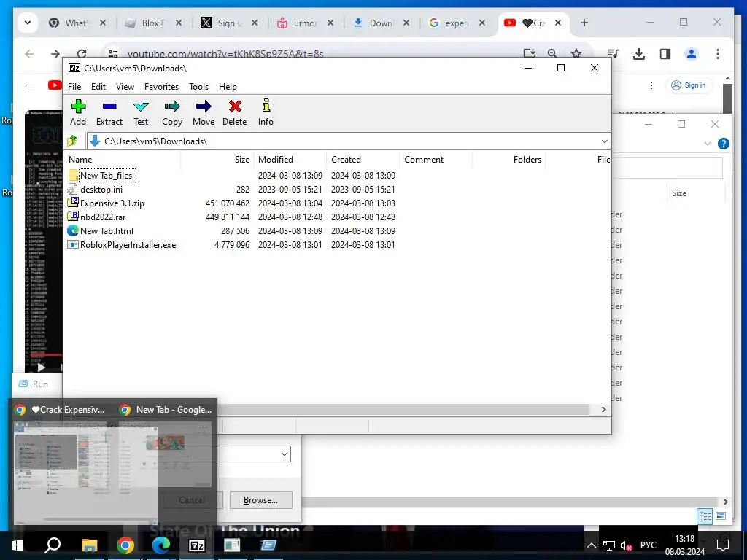This screenshot has width=747, height=560.
Task: Select the nbd2022.rar archive
Action: 102,217
